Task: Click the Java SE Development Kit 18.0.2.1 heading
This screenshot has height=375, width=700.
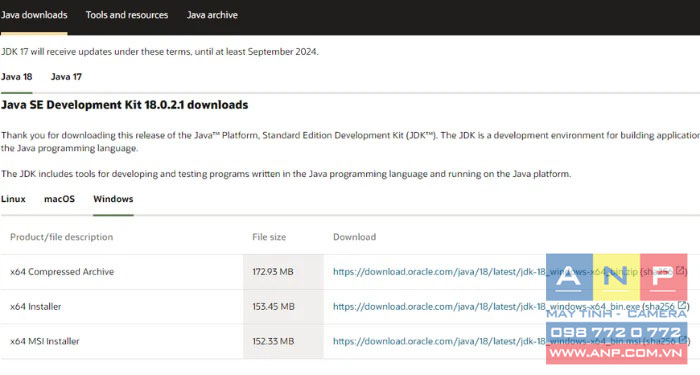Action: [x=125, y=105]
